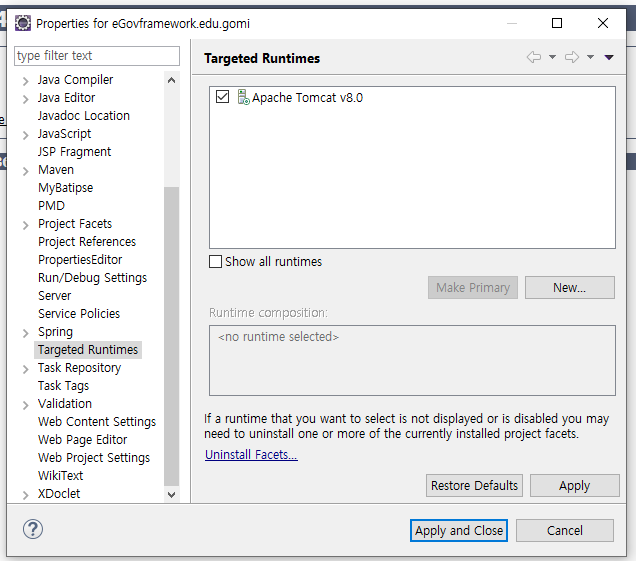Open PropertiesEditor page
636x561 pixels.
tap(80, 260)
